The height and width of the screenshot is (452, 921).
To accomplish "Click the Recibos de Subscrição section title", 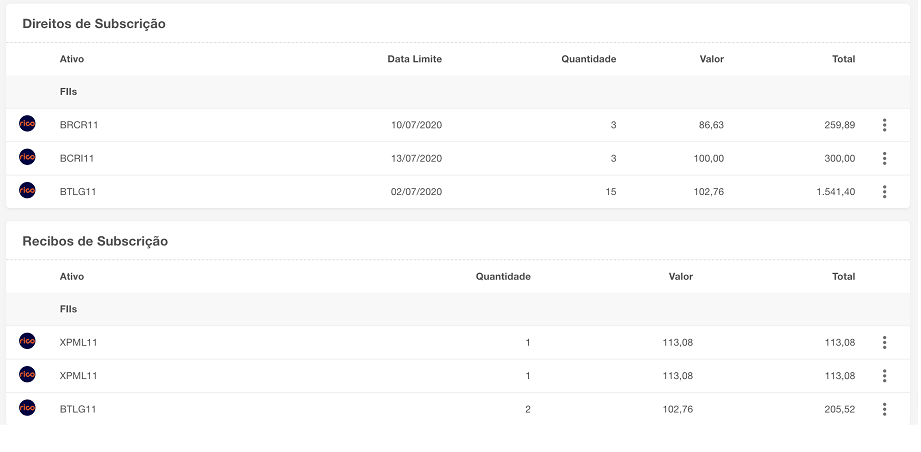I will [95, 241].
